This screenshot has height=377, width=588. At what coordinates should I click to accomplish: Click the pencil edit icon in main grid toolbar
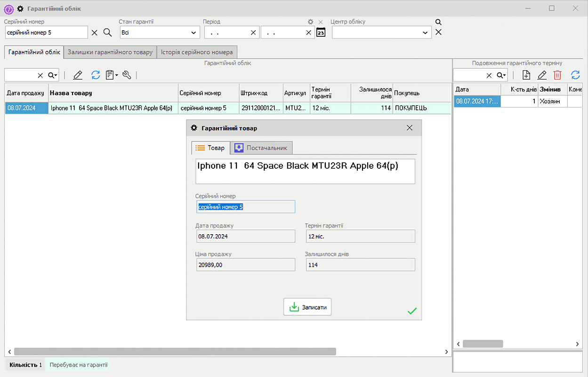click(78, 75)
